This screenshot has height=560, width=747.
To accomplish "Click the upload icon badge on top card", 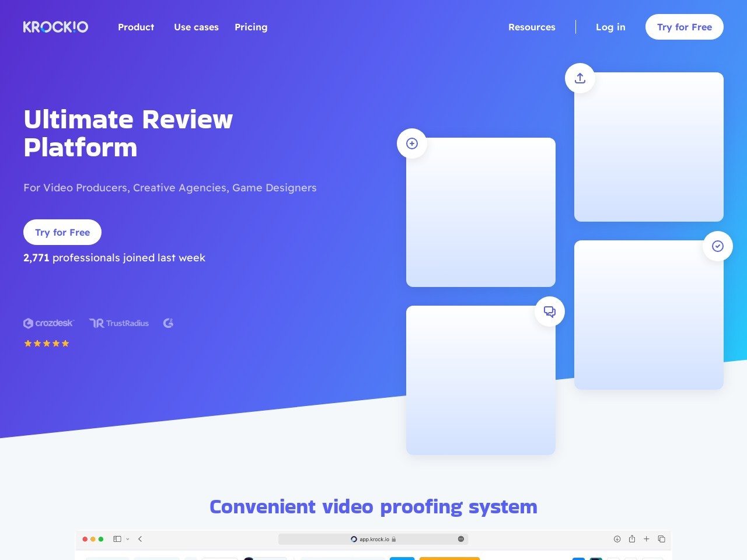I will 580,78.
